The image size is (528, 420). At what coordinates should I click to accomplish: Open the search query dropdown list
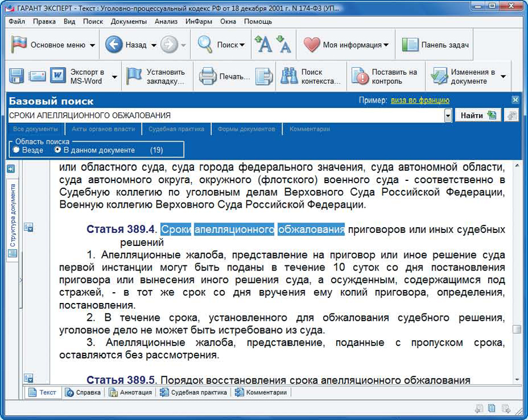point(449,115)
